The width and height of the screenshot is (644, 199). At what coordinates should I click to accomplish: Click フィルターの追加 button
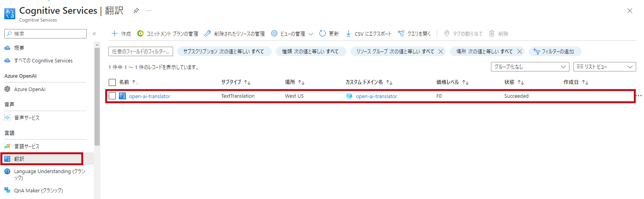point(555,51)
